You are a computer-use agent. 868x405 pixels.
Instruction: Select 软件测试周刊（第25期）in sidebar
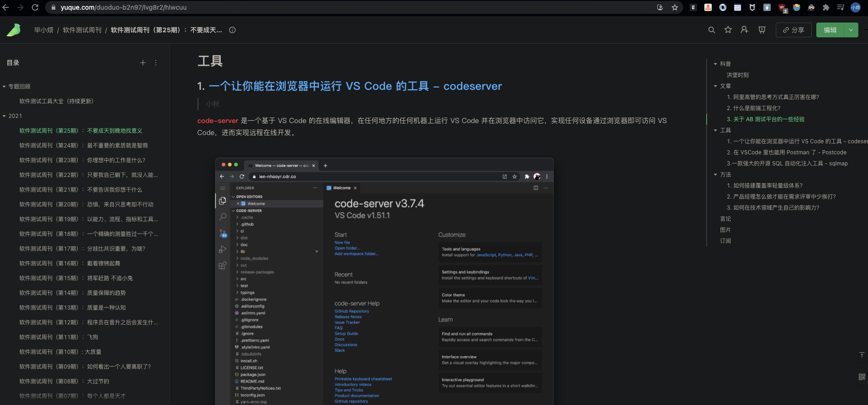[x=81, y=131]
